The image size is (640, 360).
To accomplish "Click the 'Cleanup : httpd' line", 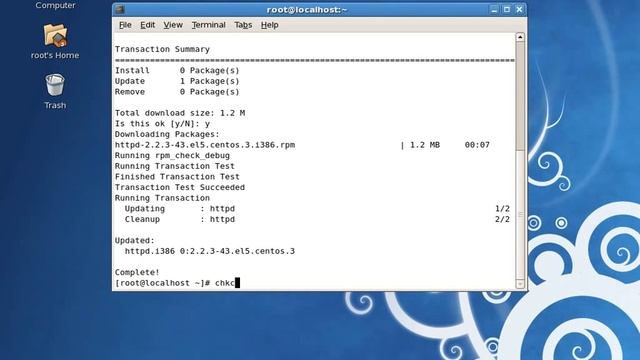I will pos(180,219).
